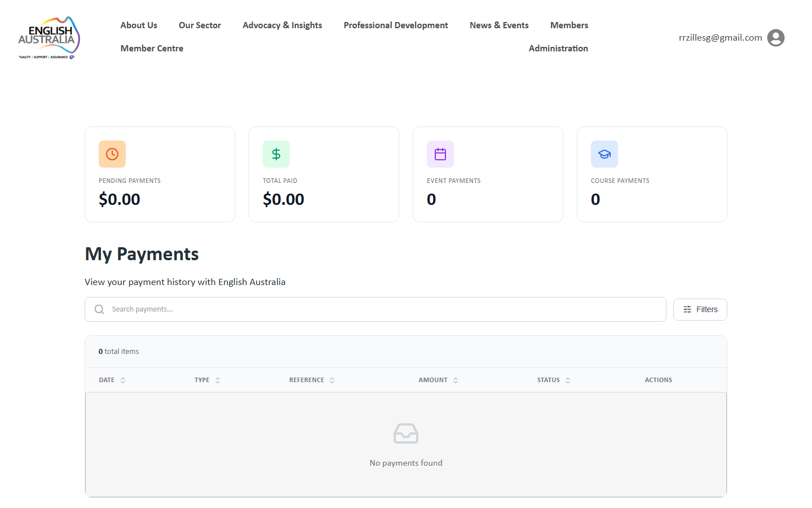Viewport: 812px width, 508px height.
Task: Open the user account avatar icon
Action: [776, 38]
